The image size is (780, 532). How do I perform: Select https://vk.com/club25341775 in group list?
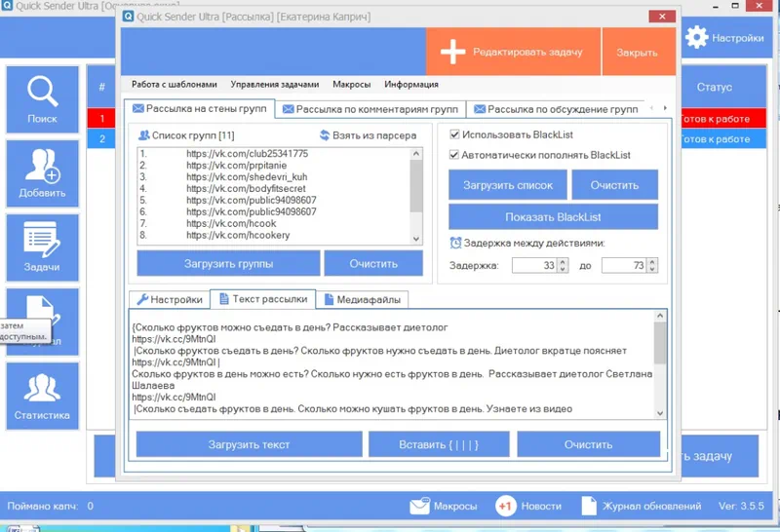(x=248, y=154)
